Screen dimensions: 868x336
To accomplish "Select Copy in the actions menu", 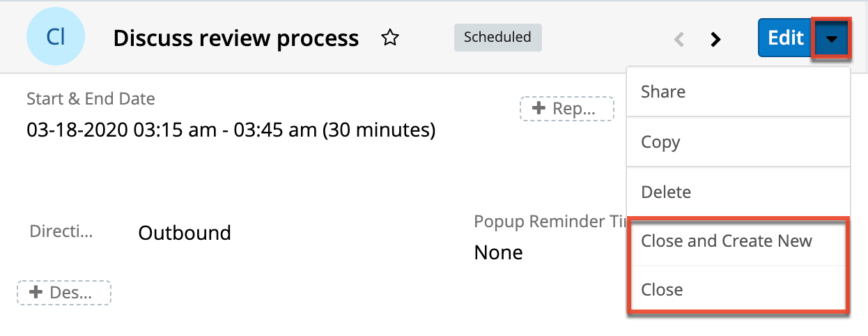I will 738,142.
